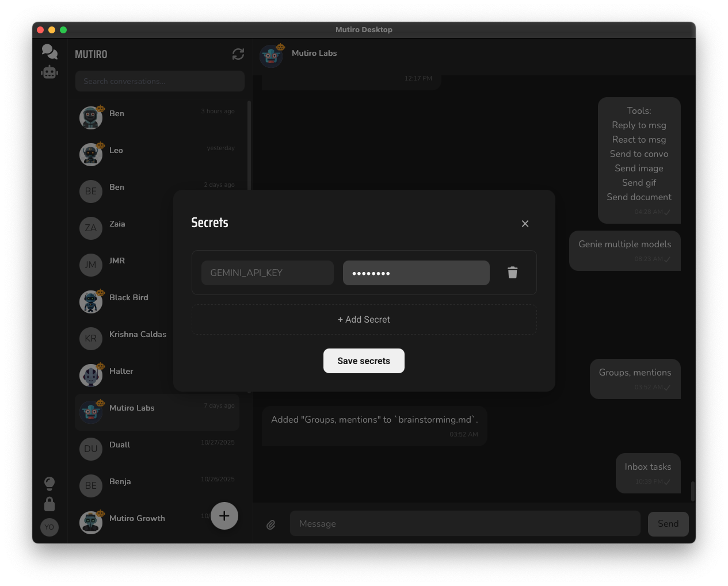Close the Secrets dialog
This screenshot has width=728, height=586.
[525, 224]
